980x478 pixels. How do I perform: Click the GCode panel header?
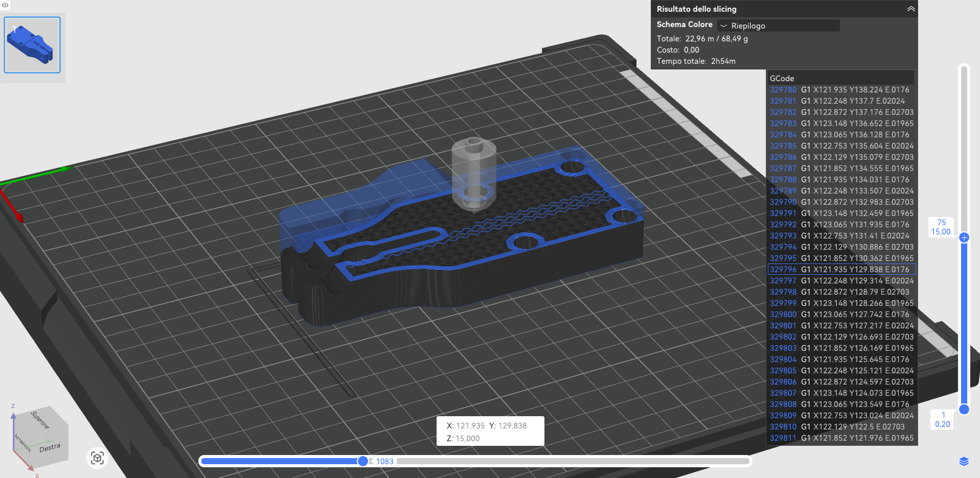[841, 78]
